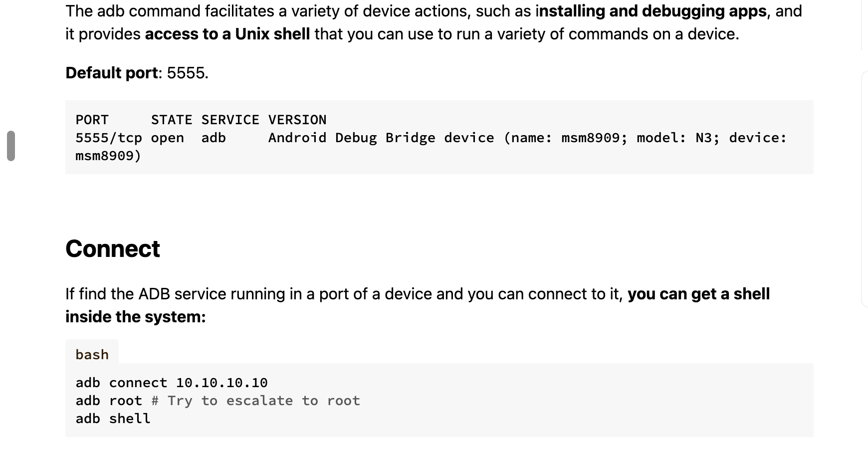The height and width of the screenshot is (451, 868).
Task: Click the SERVICE column header
Action: tap(230, 120)
